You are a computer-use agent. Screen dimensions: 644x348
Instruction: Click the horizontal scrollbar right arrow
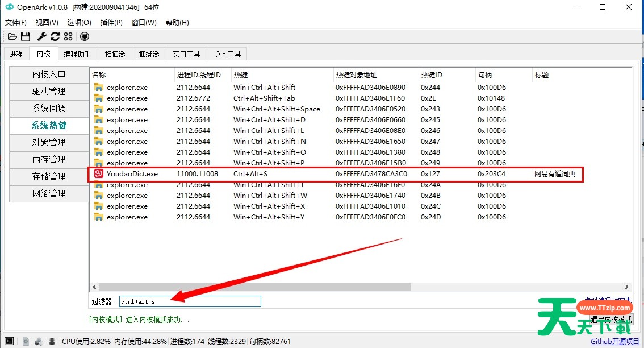[628, 288]
